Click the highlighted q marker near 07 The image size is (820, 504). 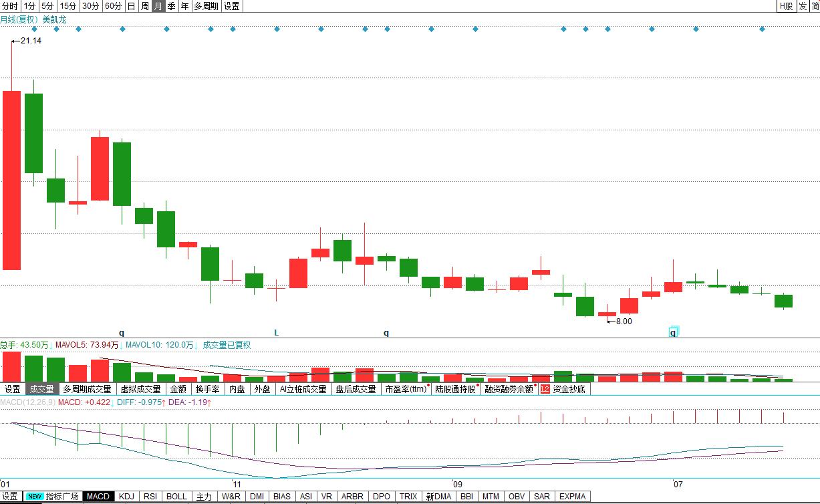pyautogui.click(x=674, y=332)
